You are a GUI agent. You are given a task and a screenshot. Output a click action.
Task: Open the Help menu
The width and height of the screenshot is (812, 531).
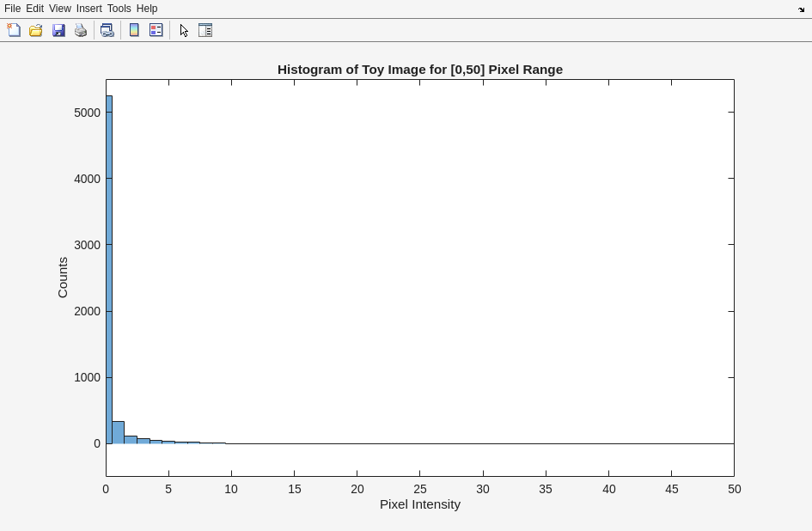(x=147, y=9)
